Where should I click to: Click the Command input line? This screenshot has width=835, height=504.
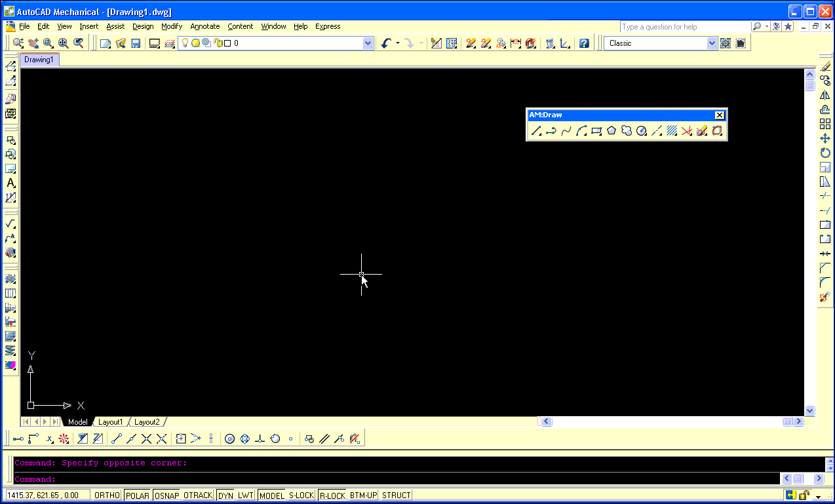(397, 479)
